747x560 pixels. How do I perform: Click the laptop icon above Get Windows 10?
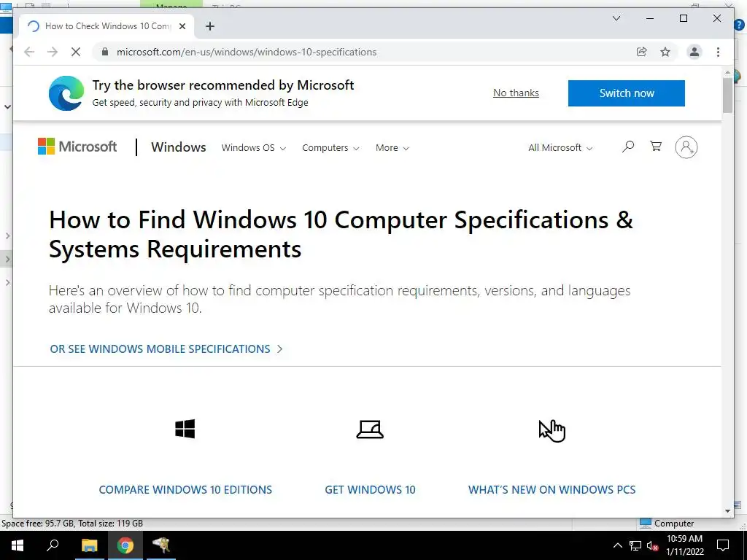370,429
